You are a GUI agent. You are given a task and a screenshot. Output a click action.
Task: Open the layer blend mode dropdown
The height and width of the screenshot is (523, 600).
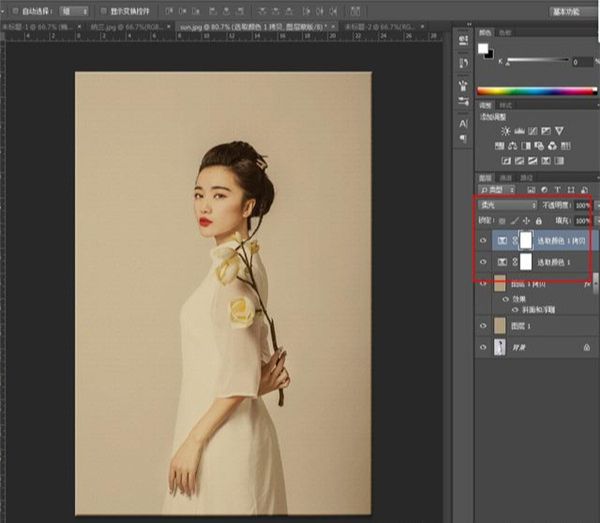tap(508, 205)
